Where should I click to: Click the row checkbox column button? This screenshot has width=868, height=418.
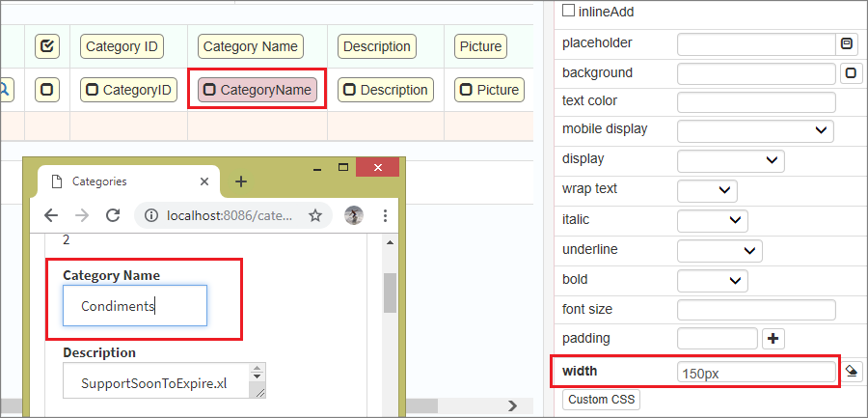(47, 89)
